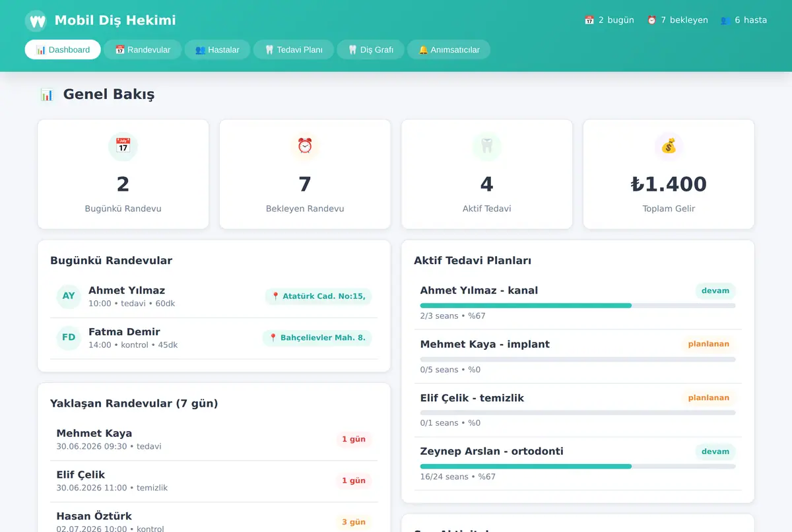This screenshot has width=792, height=532.
Task: Click the chart icon beside Genel Bakış heading
Action: (47, 94)
